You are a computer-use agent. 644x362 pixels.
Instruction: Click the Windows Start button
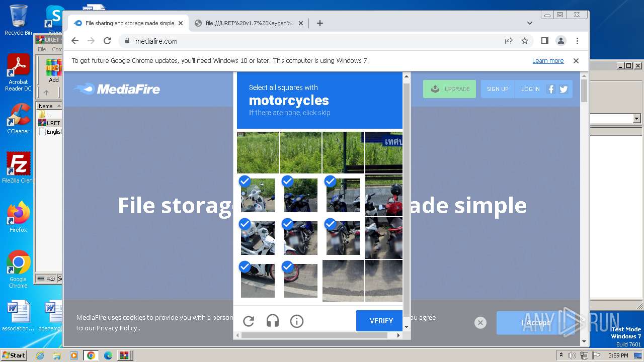point(14,355)
